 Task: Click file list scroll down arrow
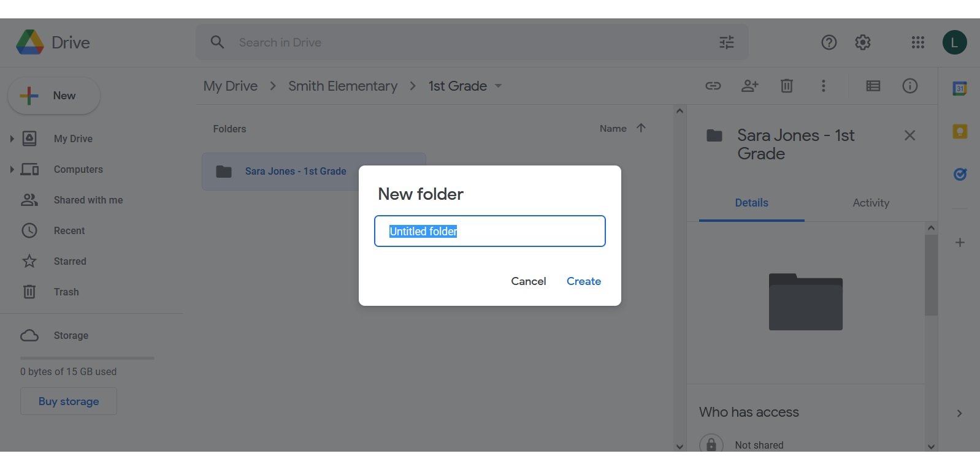click(x=679, y=446)
